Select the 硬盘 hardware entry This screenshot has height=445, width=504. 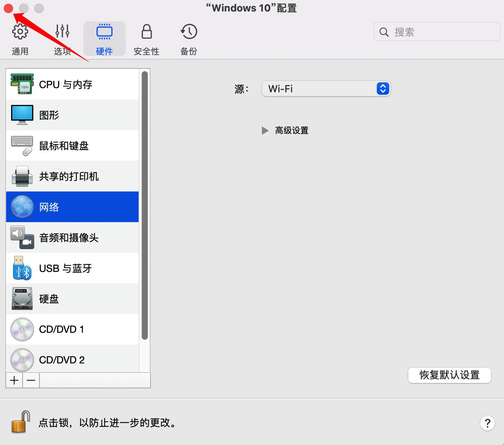(49, 299)
